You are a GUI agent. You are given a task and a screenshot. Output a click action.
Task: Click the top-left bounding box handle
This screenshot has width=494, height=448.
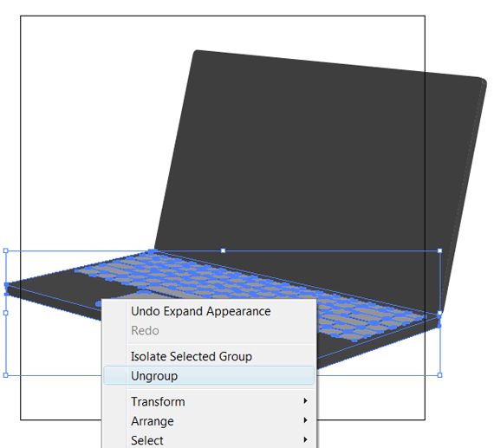(6, 250)
